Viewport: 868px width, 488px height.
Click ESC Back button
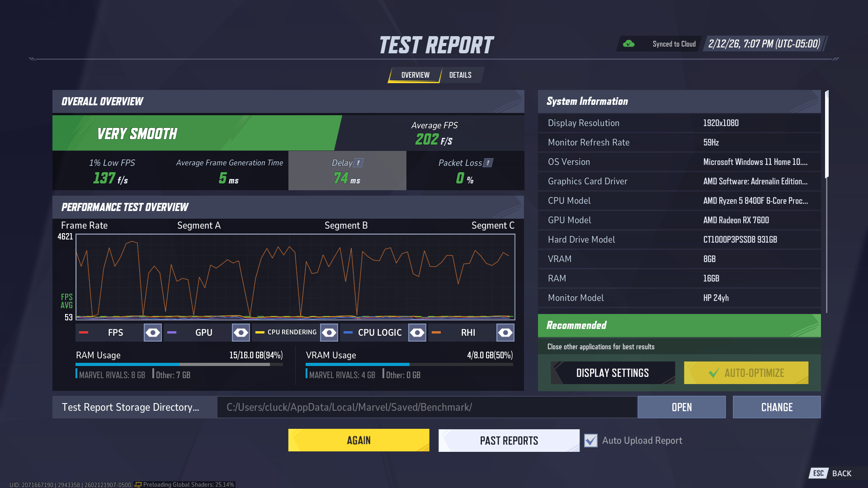831,473
